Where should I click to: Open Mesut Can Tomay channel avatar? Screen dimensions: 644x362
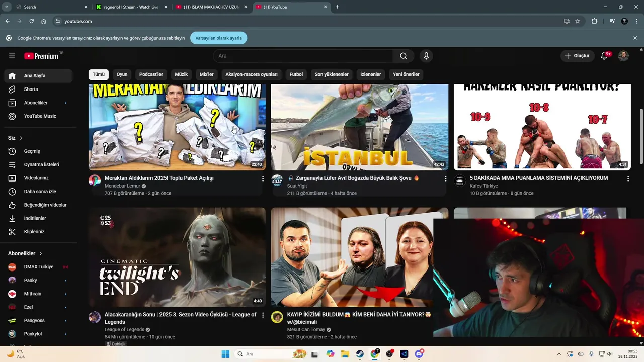277,317
